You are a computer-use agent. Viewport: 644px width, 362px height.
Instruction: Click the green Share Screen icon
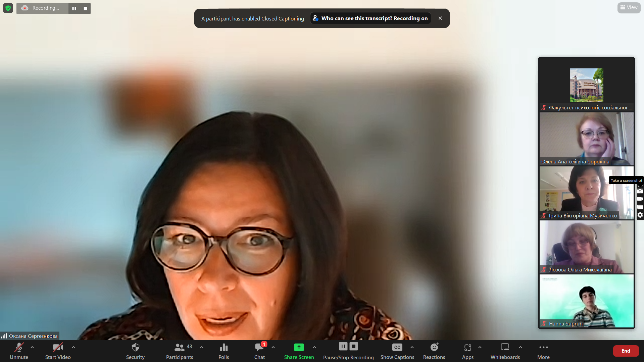tap(299, 348)
